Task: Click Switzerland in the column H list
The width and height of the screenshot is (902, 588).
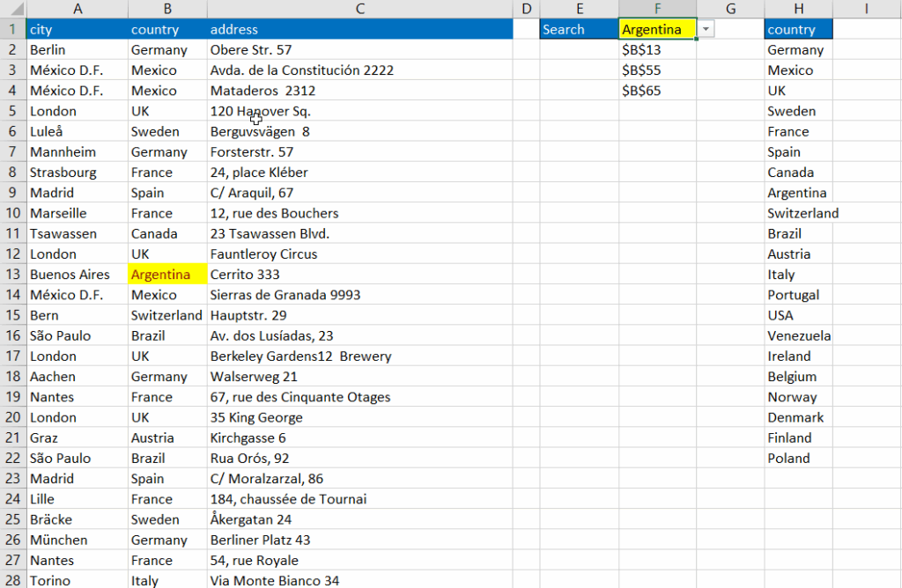Action: click(x=798, y=213)
